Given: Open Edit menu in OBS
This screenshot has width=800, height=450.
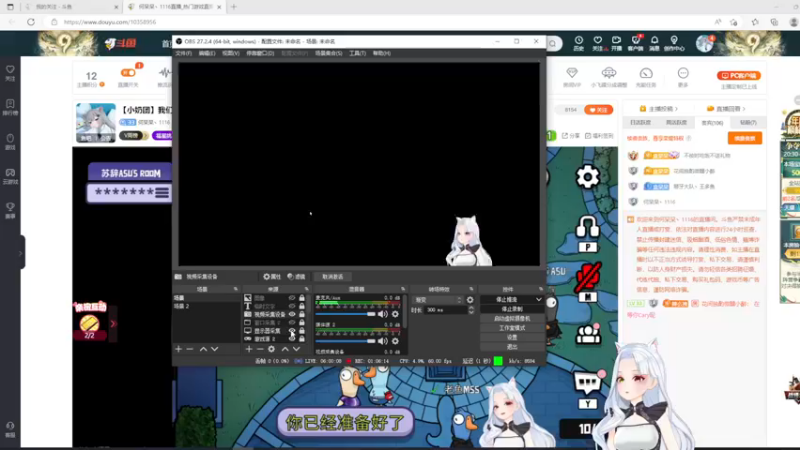Looking at the screenshot, I should (x=207, y=53).
